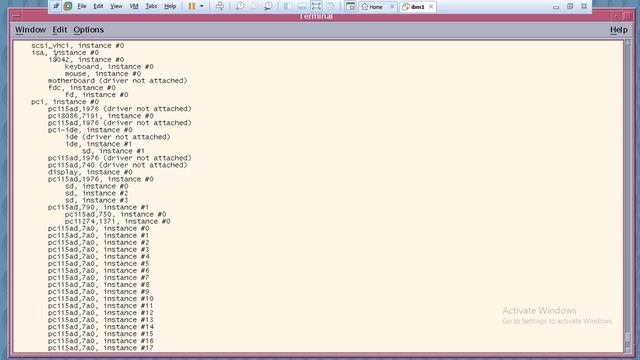Unpin the VMware fullscreen toolbar
Viewport: 640px width, 360px height.
pyautogui.click(x=56, y=6)
